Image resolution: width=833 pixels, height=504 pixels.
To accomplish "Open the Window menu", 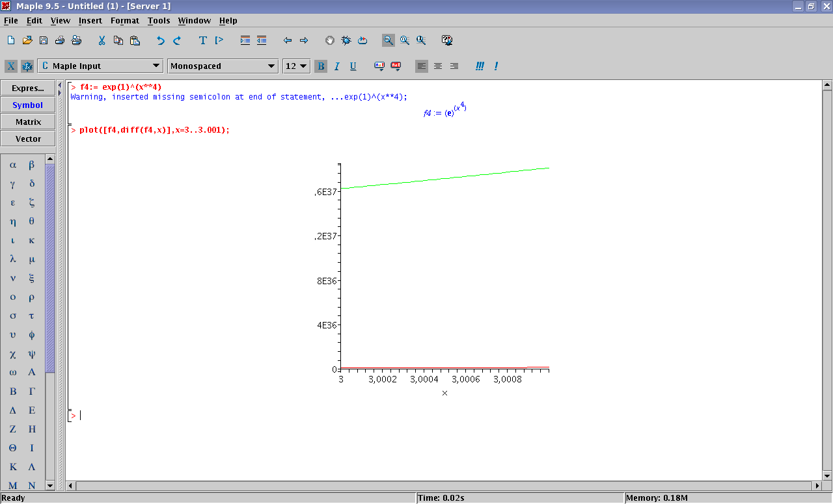I will tap(195, 20).
